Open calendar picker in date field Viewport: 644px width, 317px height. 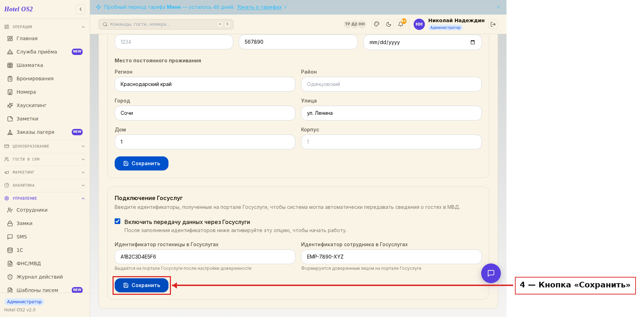point(473,42)
